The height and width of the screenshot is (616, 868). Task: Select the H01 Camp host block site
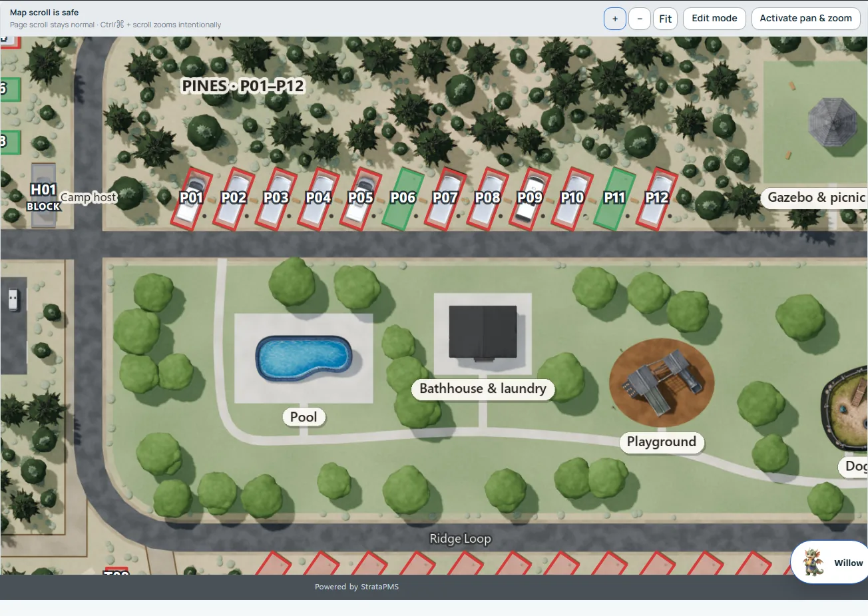(43, 196)
